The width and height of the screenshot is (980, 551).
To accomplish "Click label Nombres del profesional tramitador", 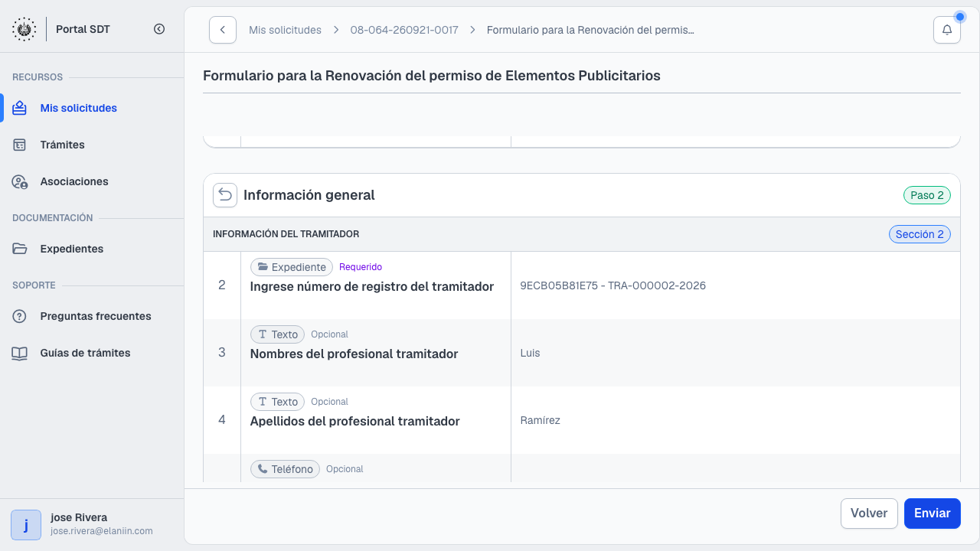I will tap(354, 354).
